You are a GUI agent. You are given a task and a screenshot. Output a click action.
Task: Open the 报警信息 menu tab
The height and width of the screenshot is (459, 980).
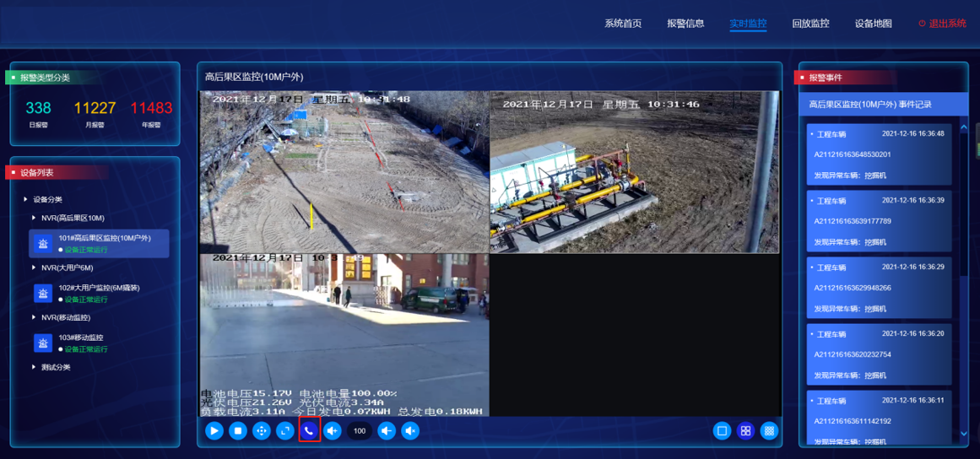coord(685,24)
